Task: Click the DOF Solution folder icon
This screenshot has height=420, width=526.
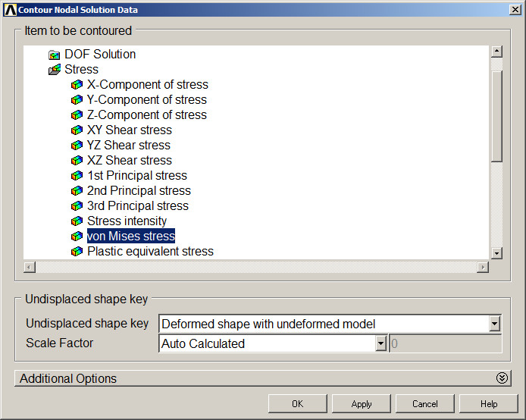Action: pyautogui.click(x=54, y=55)
